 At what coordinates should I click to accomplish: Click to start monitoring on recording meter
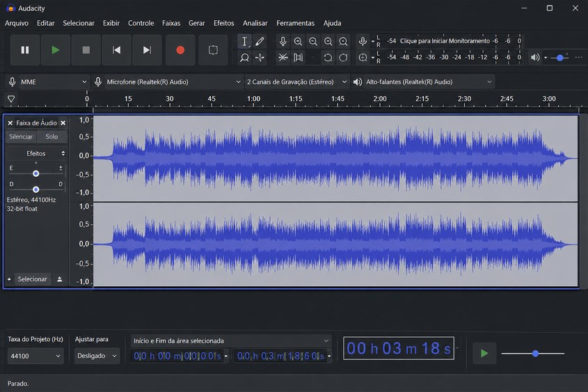click(x=445, y=41)
